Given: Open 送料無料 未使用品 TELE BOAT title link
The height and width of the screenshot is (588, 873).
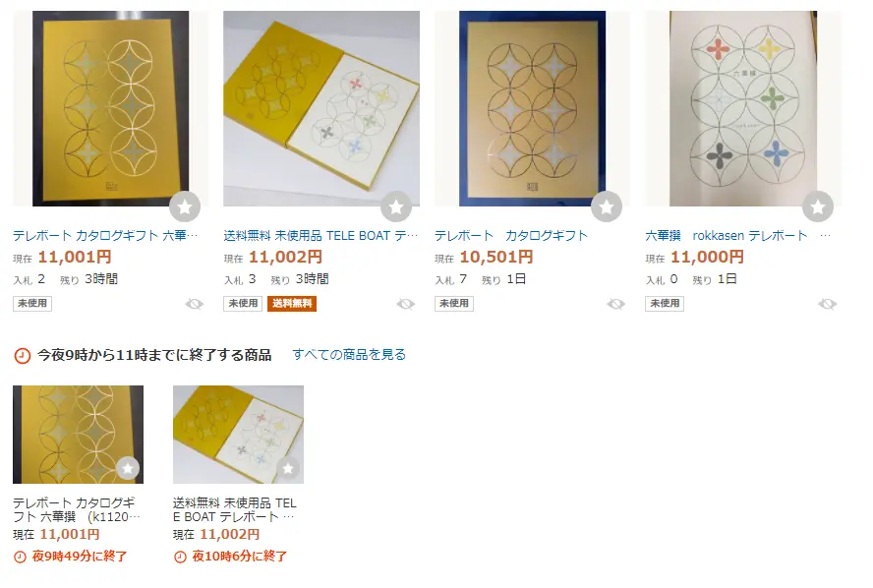Looking at the screenshot, I should click(x=320, y=236).
